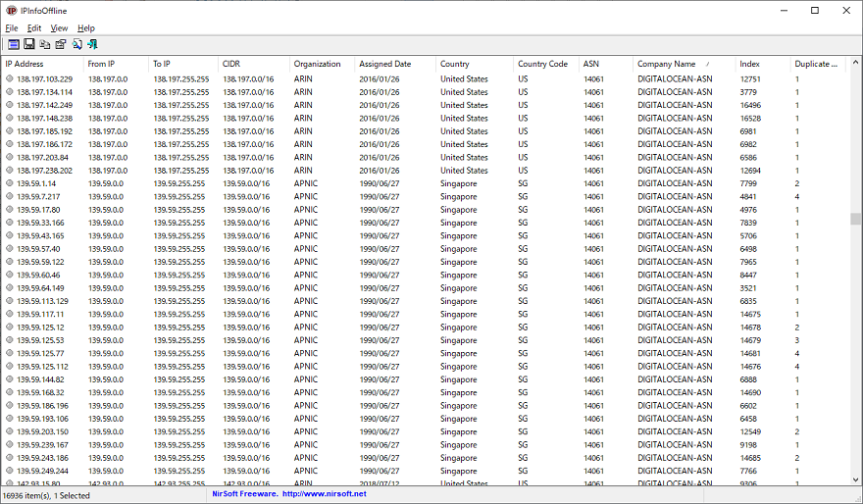Click the row icon for 139.59.125.77

(10, 353)
